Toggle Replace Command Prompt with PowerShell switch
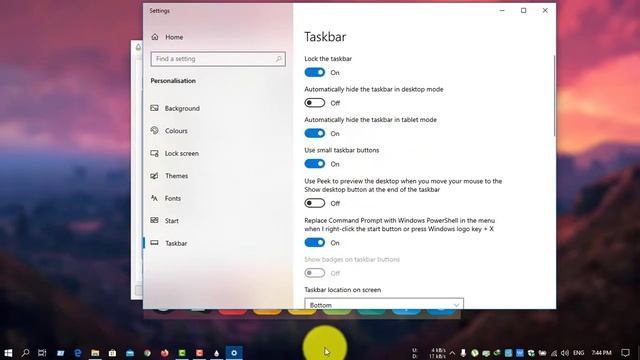This screenshot has width=640, height=360. coord(315,242)
